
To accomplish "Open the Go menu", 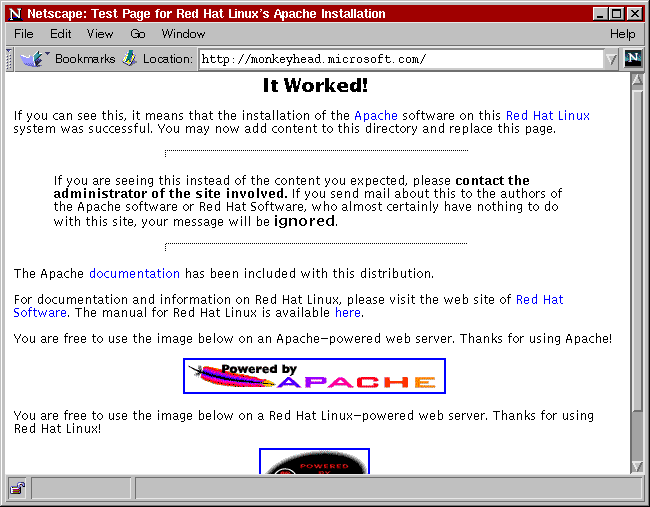I will (138, 34).
